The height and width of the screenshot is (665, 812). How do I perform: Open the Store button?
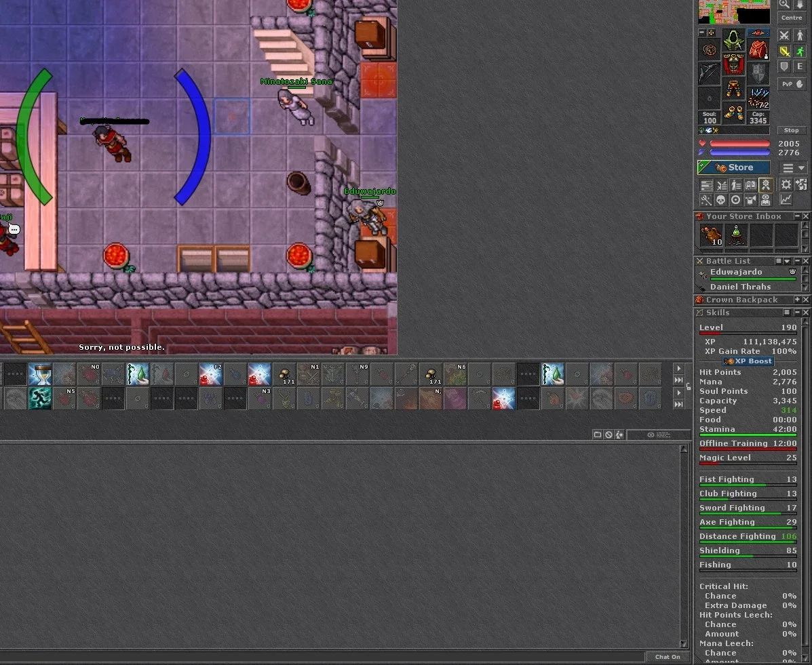733,167
